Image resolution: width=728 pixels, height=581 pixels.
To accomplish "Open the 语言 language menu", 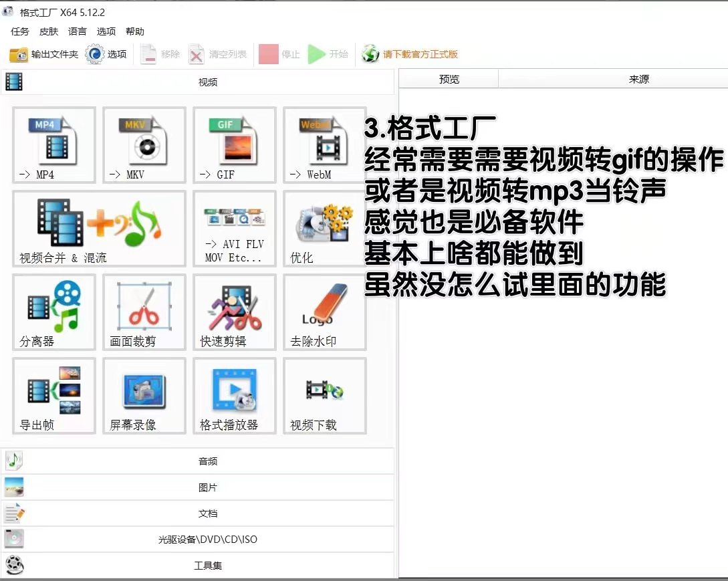I will click(x=77, y=31).
